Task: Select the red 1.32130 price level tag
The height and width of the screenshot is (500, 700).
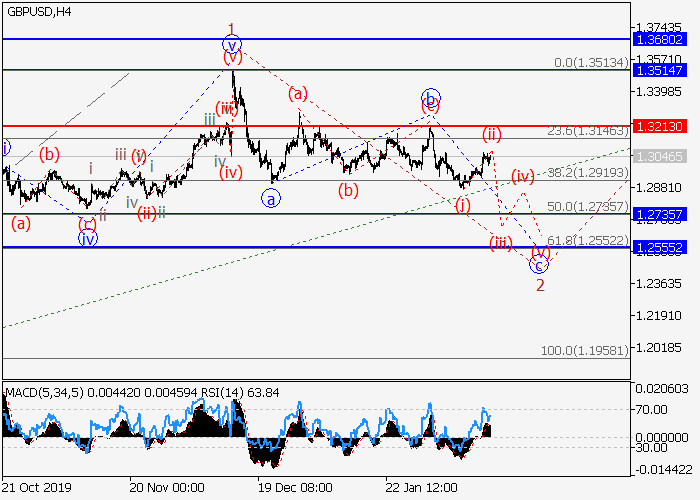Action: pyautogui.click(x=660, y=126)
